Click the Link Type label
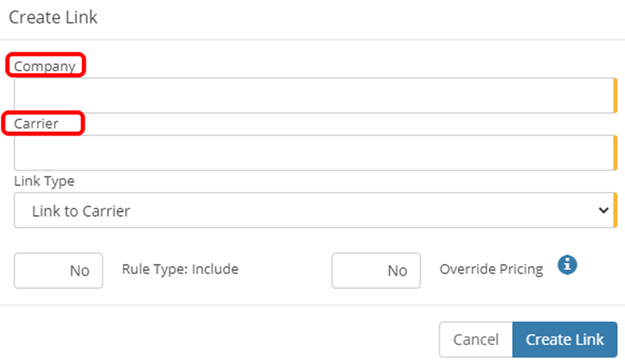 [x=44, y=181]
